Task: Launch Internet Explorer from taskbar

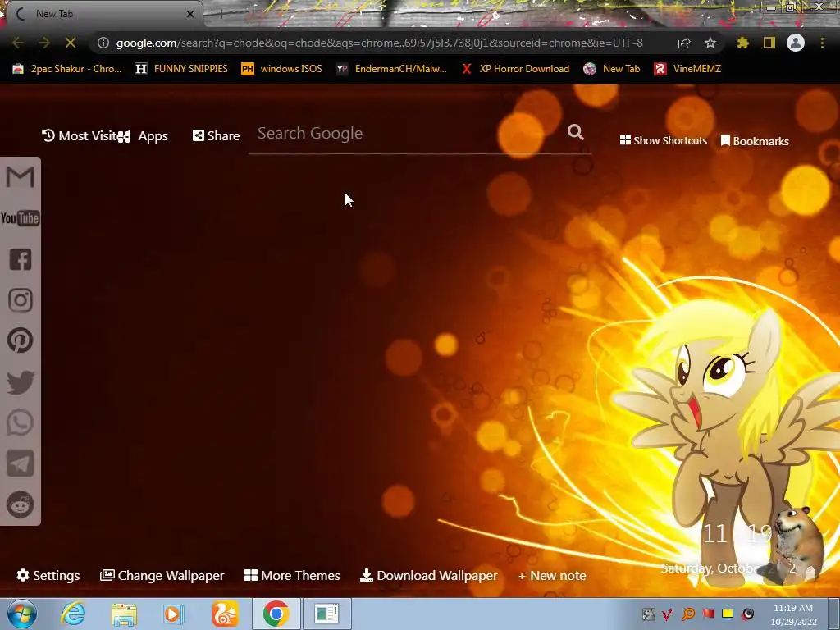Action: tap(73, 614)
